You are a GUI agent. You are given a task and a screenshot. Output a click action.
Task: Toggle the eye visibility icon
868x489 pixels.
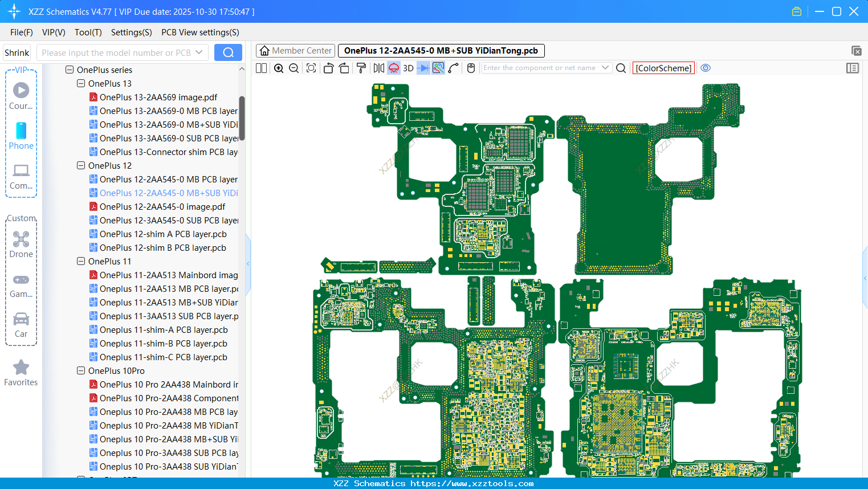click(x=706, y=68)
